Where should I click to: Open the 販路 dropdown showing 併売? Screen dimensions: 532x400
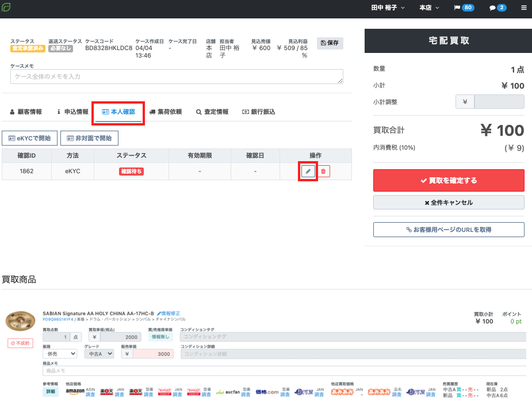(x=60, y=353)
